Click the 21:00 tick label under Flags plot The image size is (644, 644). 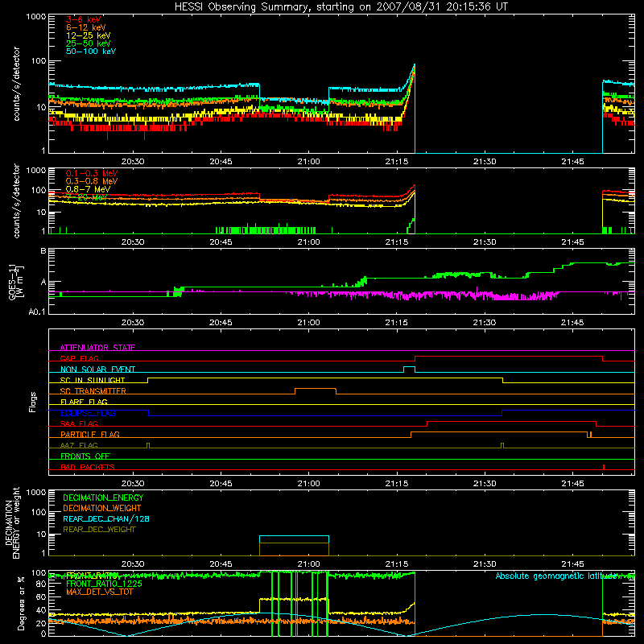pos(308,484)
